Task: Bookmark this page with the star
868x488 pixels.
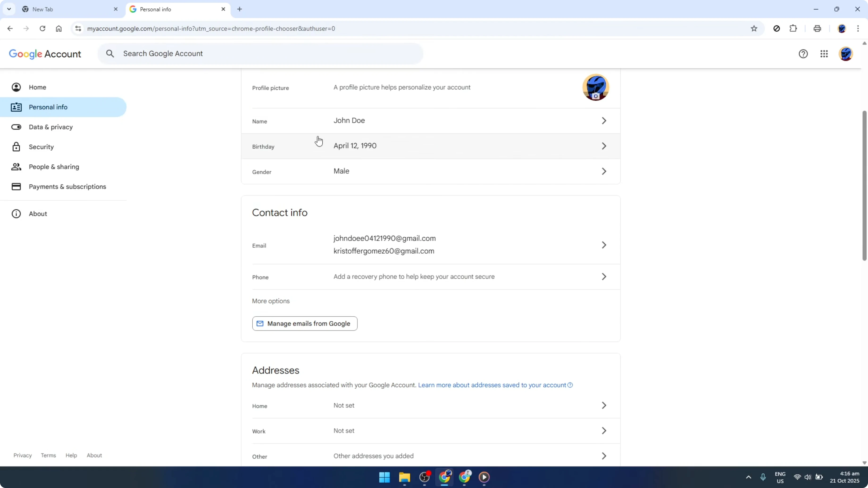Action: pos(754,29)
